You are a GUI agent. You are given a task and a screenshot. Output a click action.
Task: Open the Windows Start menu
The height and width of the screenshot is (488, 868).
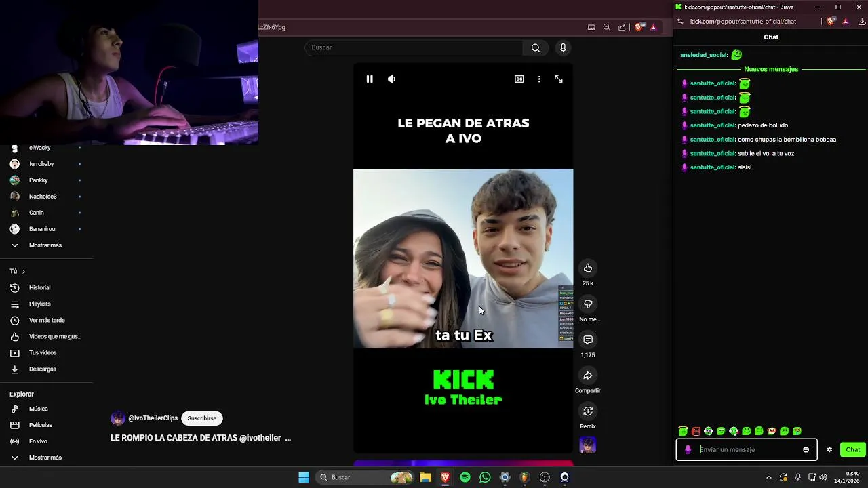pos(304,477)
